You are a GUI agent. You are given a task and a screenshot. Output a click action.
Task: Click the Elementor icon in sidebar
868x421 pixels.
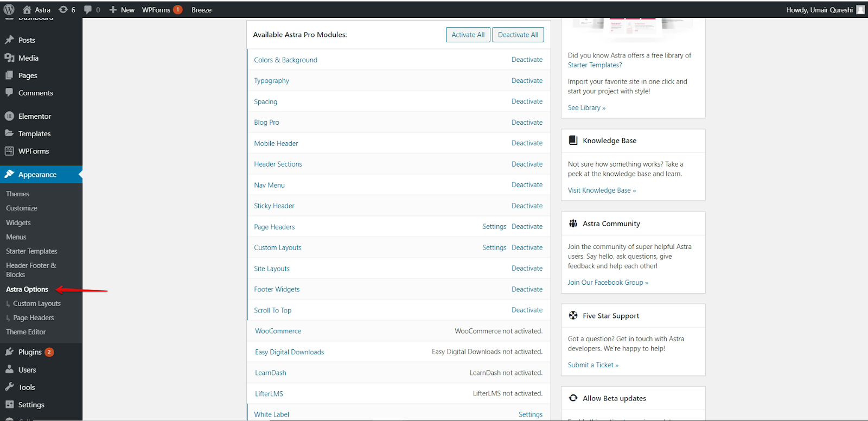point(9,116)
